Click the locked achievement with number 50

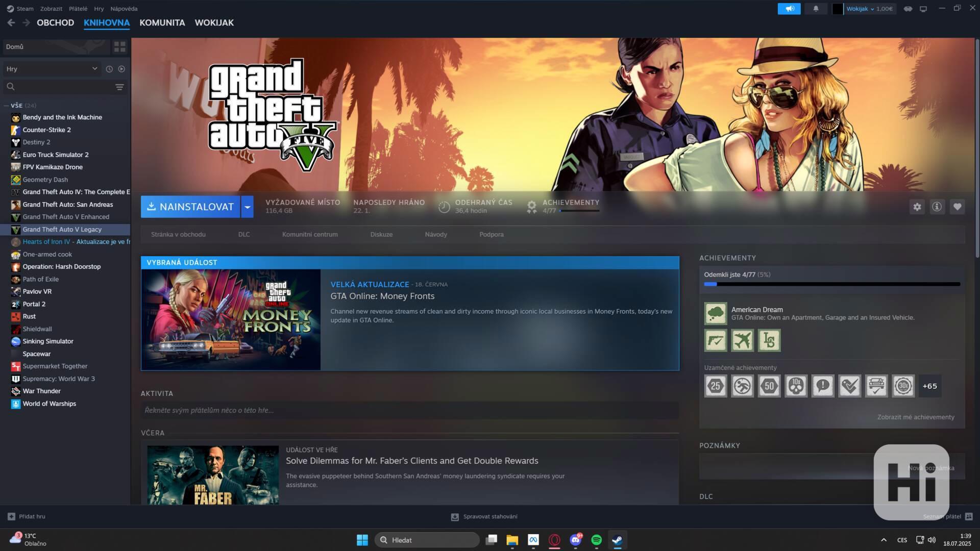pos(769,386)
